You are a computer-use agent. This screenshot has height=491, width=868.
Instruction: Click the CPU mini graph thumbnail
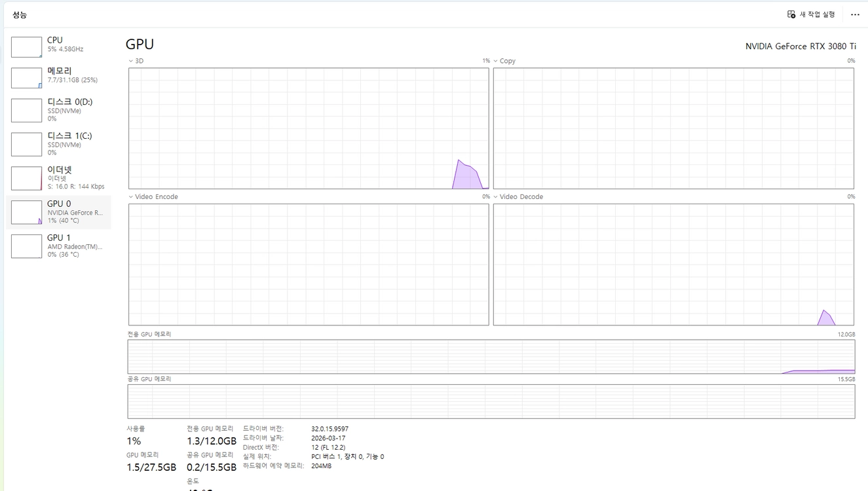point(26,47)
